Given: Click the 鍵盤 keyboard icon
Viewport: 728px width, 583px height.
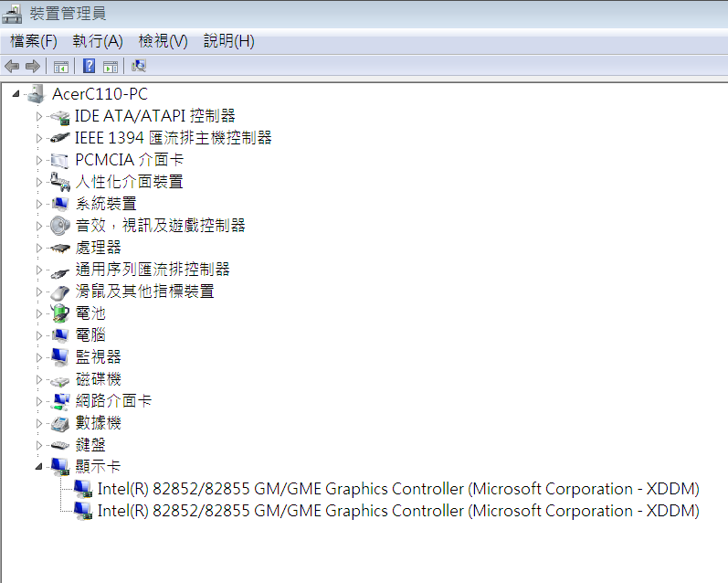Looking at the screenshot, I should pyautogui.click(x=60, y=446).
